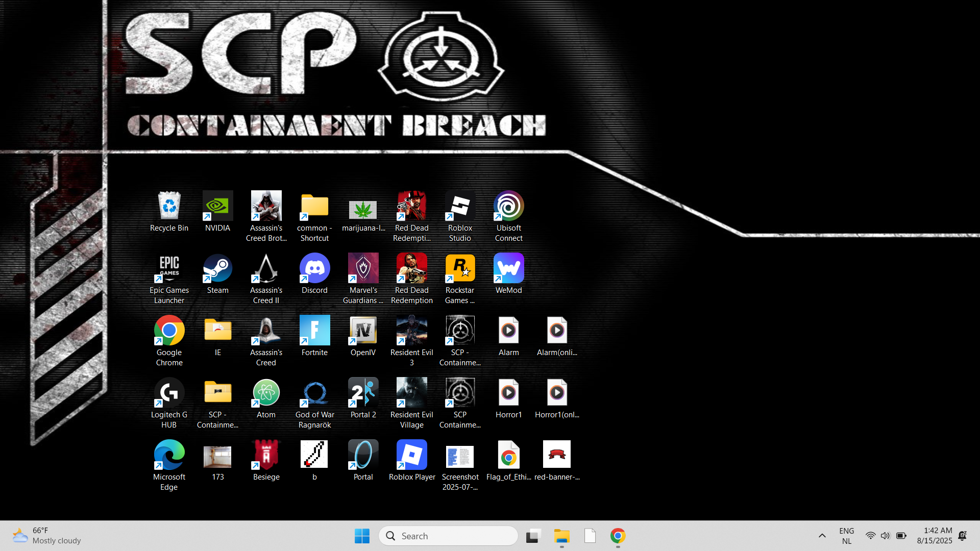Select the Recycle Bin desktop icon
980x551 pixels.
click(x=169, y=212)
